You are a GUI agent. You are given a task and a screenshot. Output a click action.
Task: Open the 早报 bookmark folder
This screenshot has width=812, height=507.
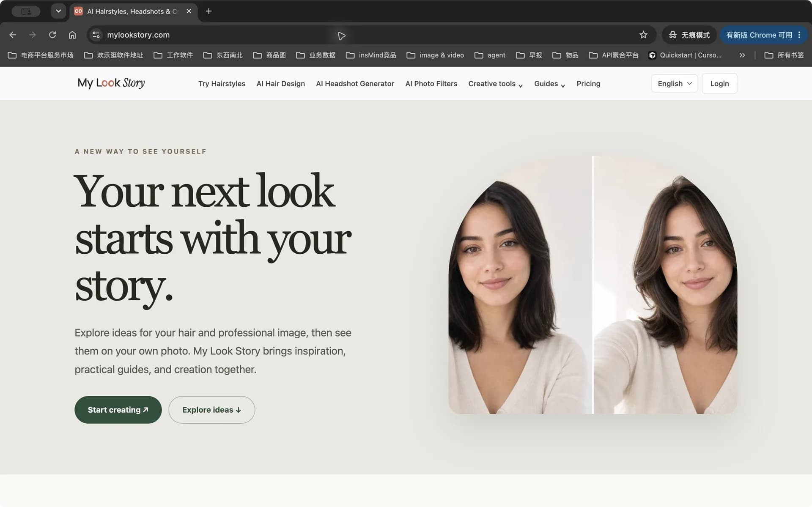529,55
